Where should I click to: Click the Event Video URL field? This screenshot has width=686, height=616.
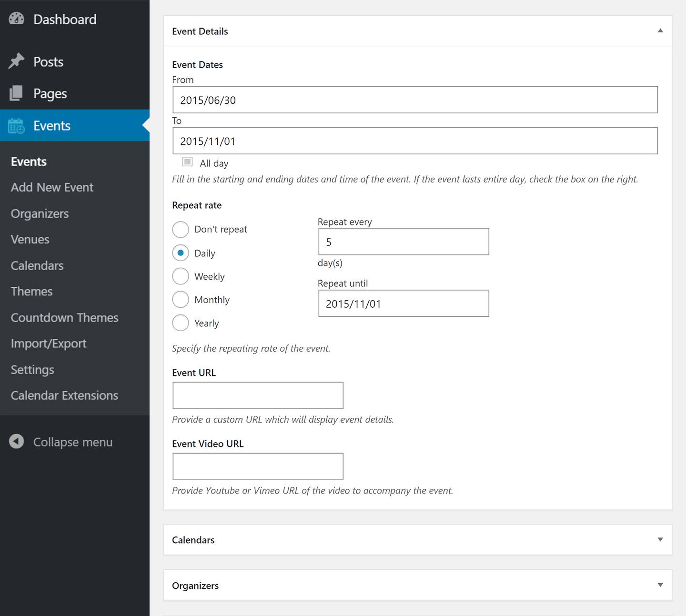point(258,466)
